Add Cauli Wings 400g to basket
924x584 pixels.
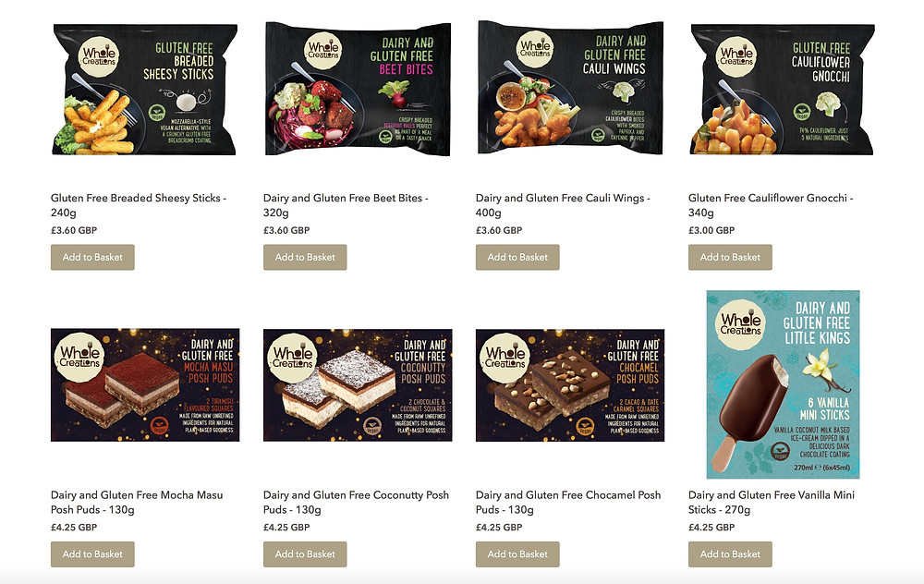pyautogui.click(x=517, y=257)
